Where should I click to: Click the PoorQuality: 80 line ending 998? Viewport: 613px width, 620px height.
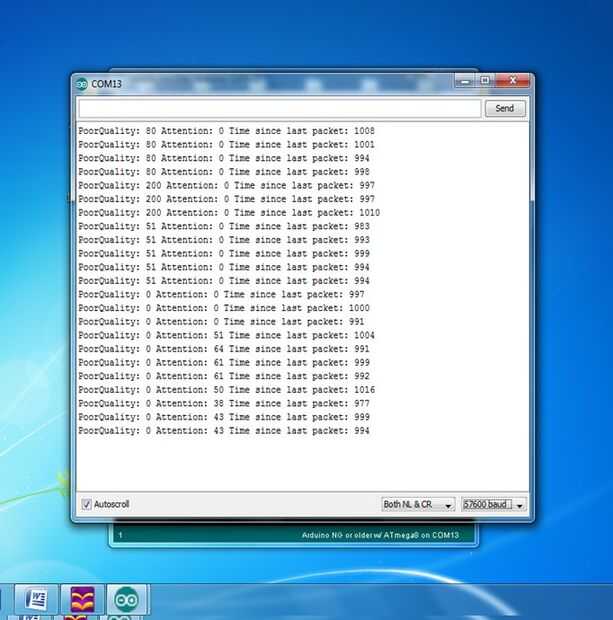224,172
